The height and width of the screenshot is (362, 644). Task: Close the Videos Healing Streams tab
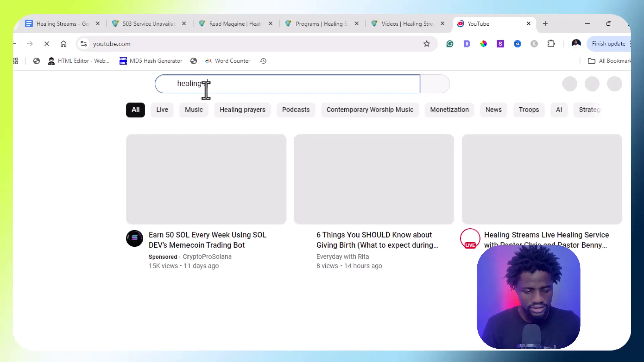tap(443, 24)
